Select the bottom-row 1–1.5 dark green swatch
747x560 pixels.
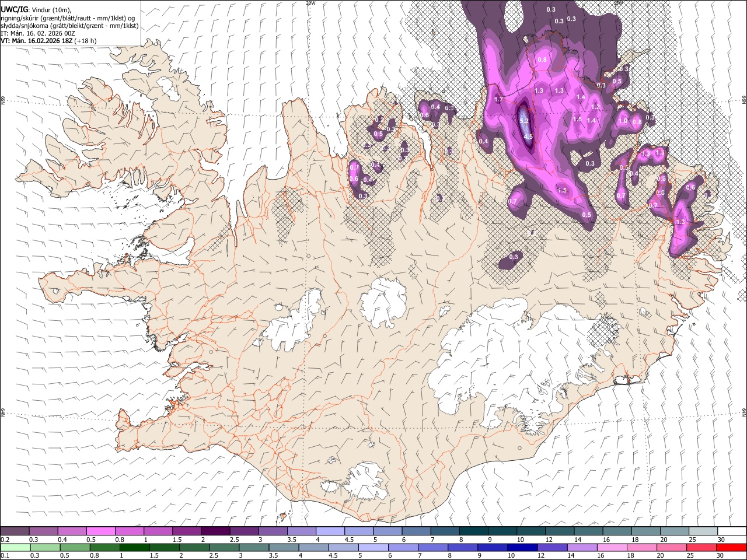[x=134, y=547]
